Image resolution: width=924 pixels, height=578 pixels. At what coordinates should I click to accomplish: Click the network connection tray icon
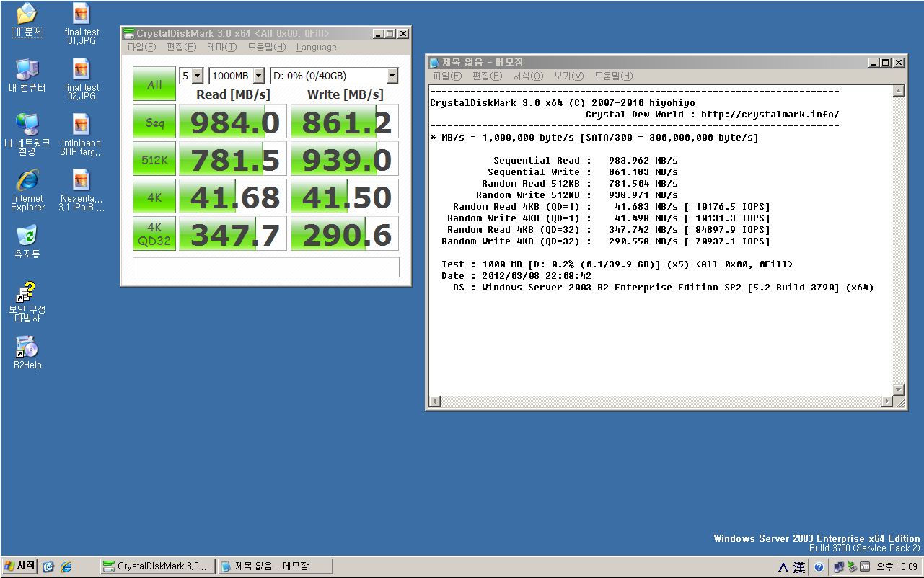tap(838, 566)
